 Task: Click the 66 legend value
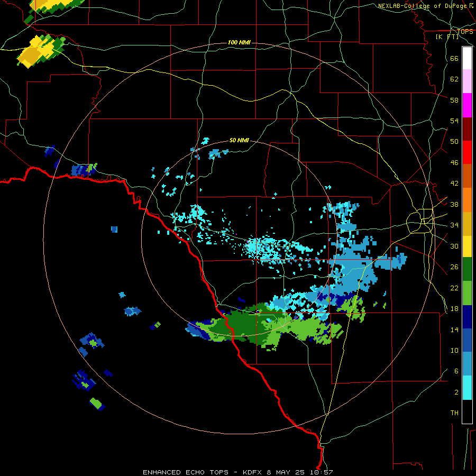click(x=454, y=58)
